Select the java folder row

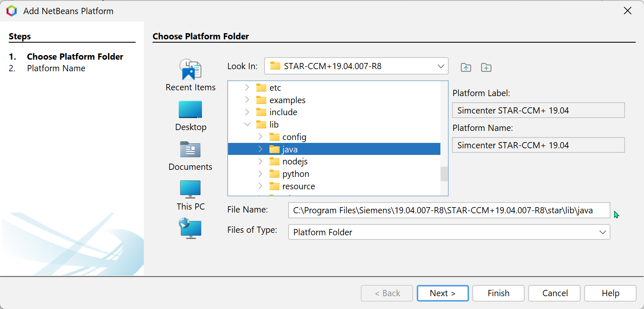pos(334,149)
